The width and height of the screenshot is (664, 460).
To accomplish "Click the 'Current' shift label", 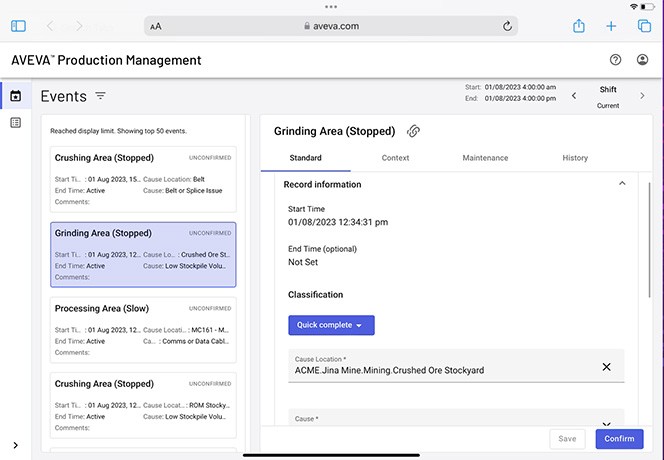I will click(x=608, y=105).
